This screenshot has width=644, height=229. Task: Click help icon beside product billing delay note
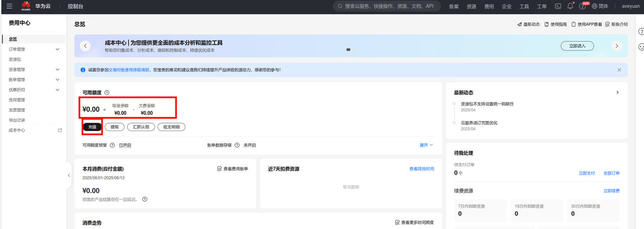(x=145, y=199)
